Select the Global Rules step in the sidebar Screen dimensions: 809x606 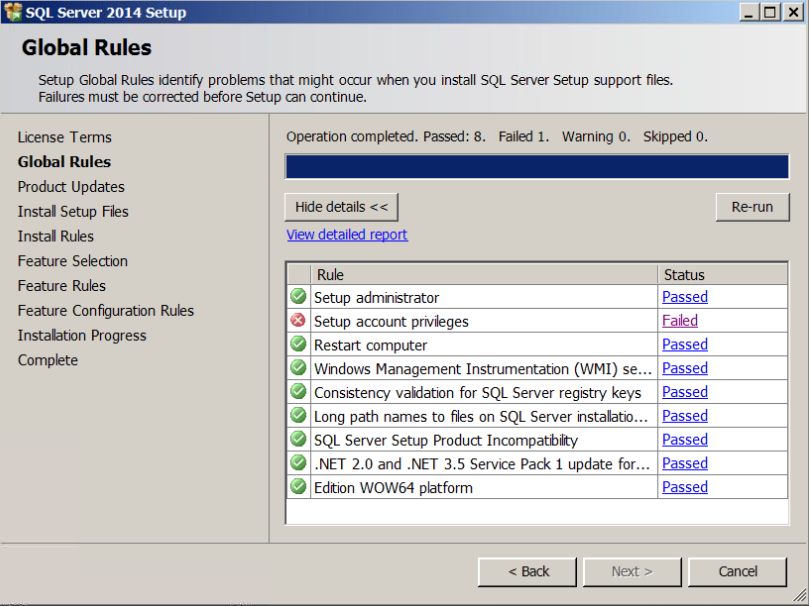(64, 162)
